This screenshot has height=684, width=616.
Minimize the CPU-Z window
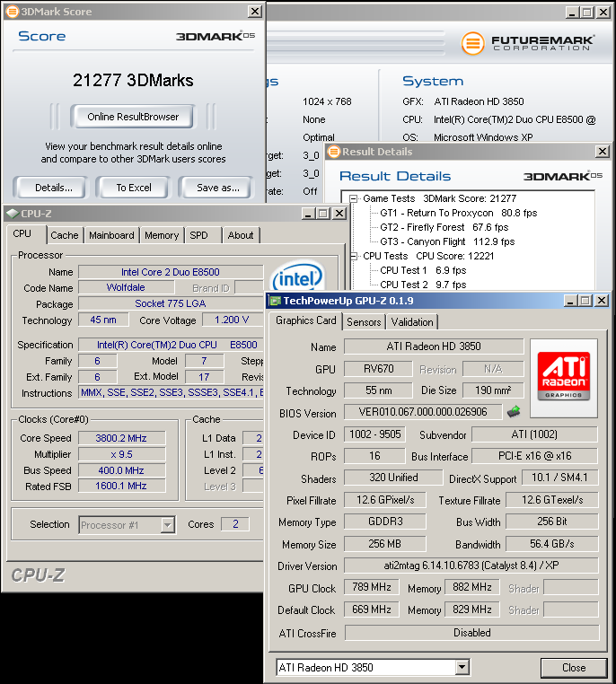coord(308,214)
